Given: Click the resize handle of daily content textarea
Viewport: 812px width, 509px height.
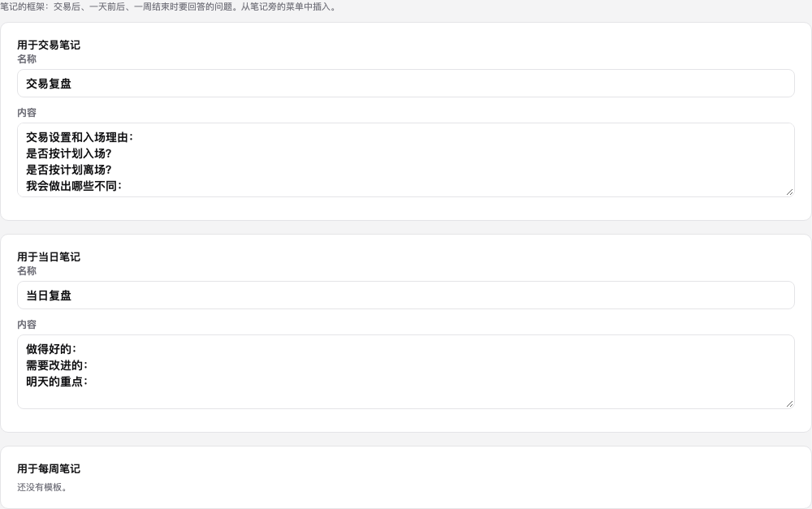Looking at the screenshot, I should [x=789, y=404].
